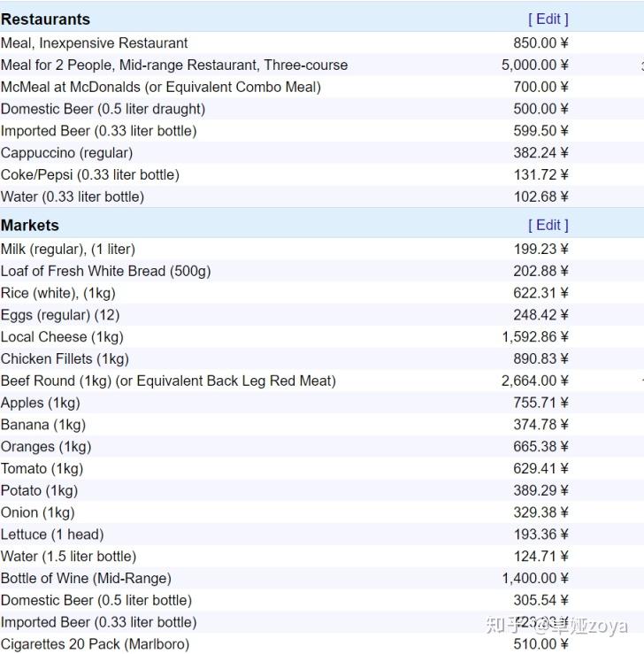Select the Lettuce (1 head) row label
The image size is (644, 654).
[x=52, y=534]
